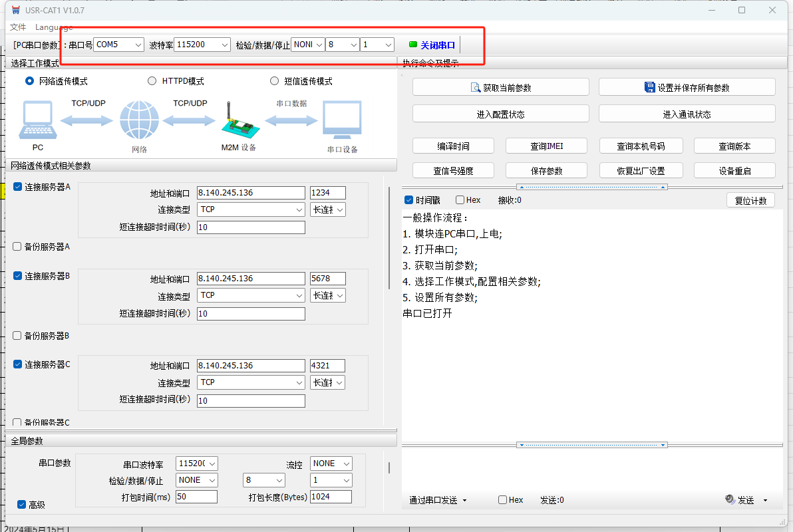Select the HTTPD模式 radio button
The width and height of the screenshot is (793, 532).
[x=152, y=81]
